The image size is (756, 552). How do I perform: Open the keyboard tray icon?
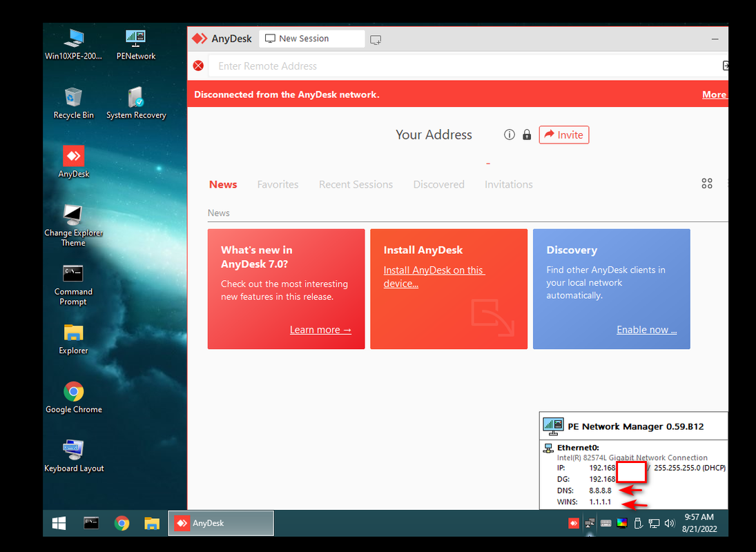[x=605, y=523]
